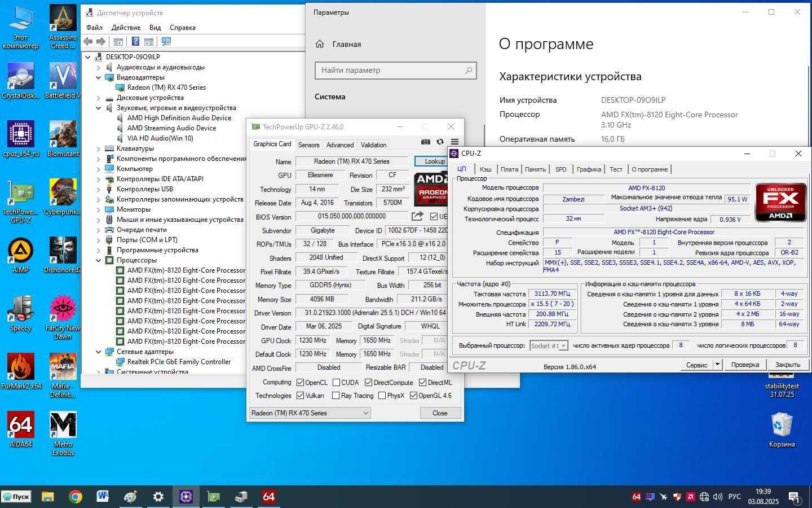
Task: Open the Radeon RX 470 Series GPU selector dropdown
Action: (x=310, y=413)
